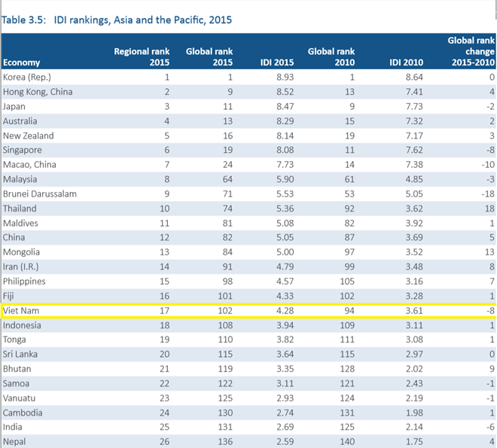
Task: Click the Economy column header
Action: [x=22, y=62]
